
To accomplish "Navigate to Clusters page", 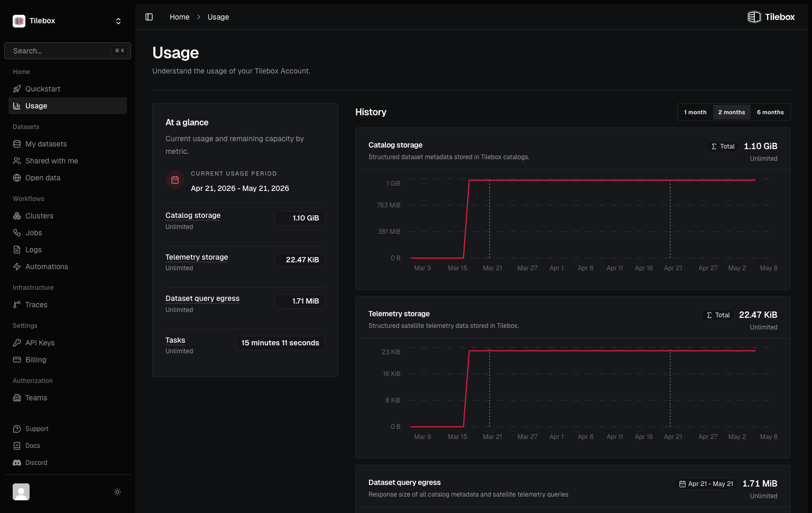I will (x=68, y=216).
